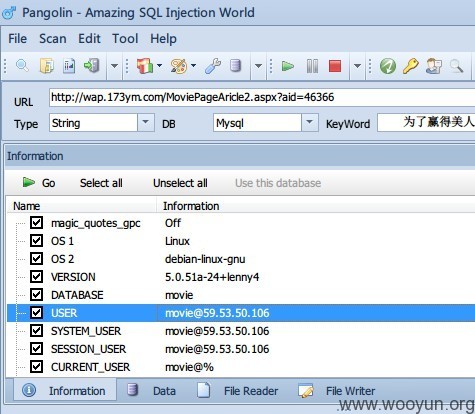Click into the URL input field

click(x=262, y=97)
